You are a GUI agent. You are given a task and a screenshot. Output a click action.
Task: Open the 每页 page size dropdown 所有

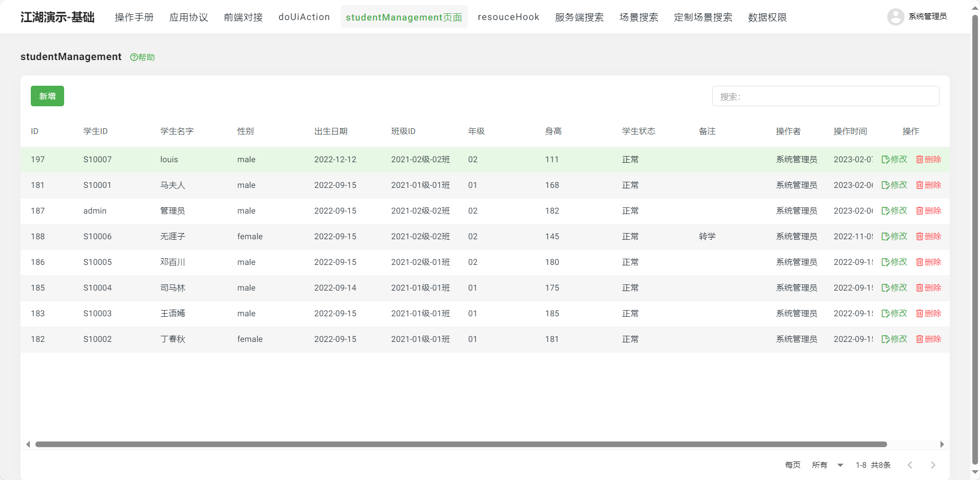(827, 465)
